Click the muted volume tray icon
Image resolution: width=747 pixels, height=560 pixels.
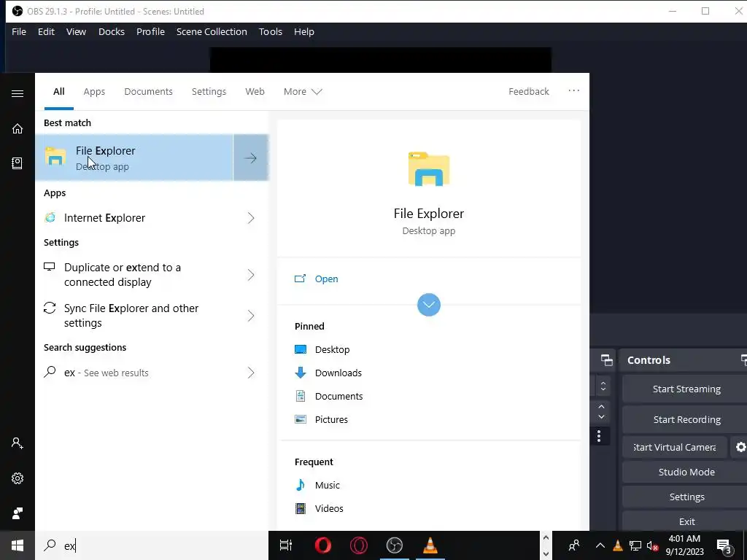[653, 545]
